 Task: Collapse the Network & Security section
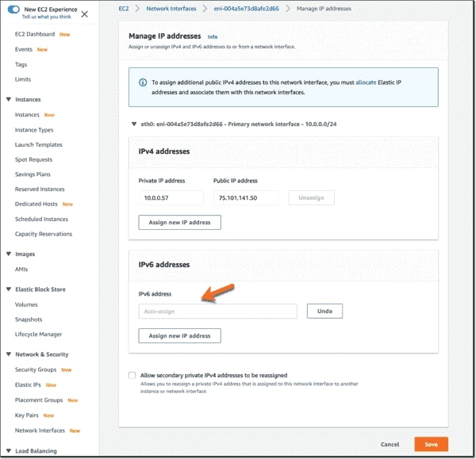coord(8,354)
